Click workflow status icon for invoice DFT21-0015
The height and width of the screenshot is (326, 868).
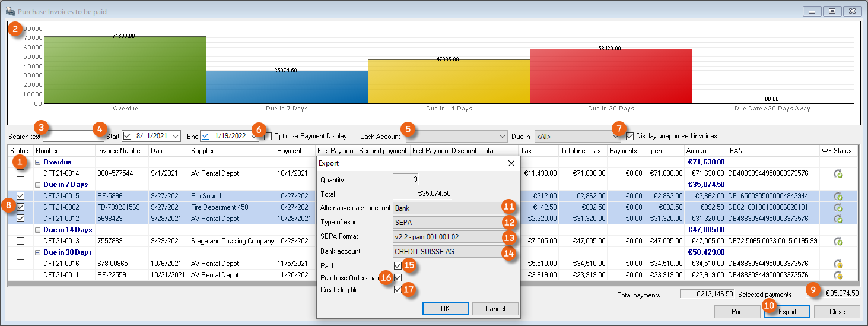click(x=838, y=196)
